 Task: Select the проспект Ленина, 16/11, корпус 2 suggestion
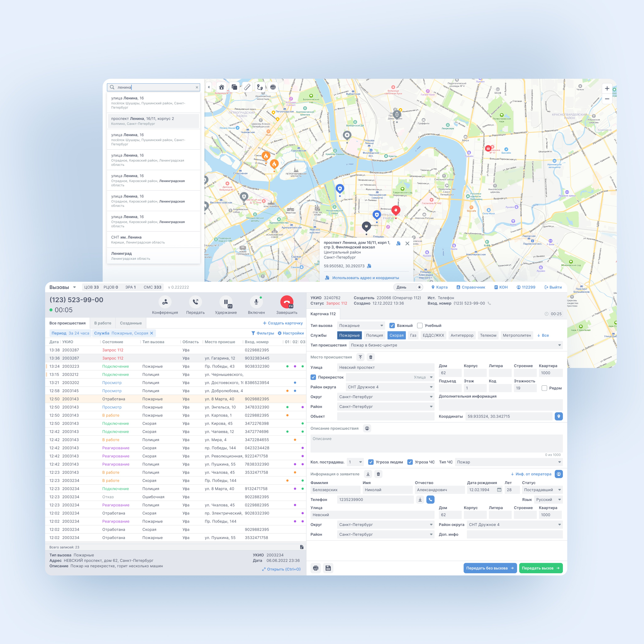153,121
